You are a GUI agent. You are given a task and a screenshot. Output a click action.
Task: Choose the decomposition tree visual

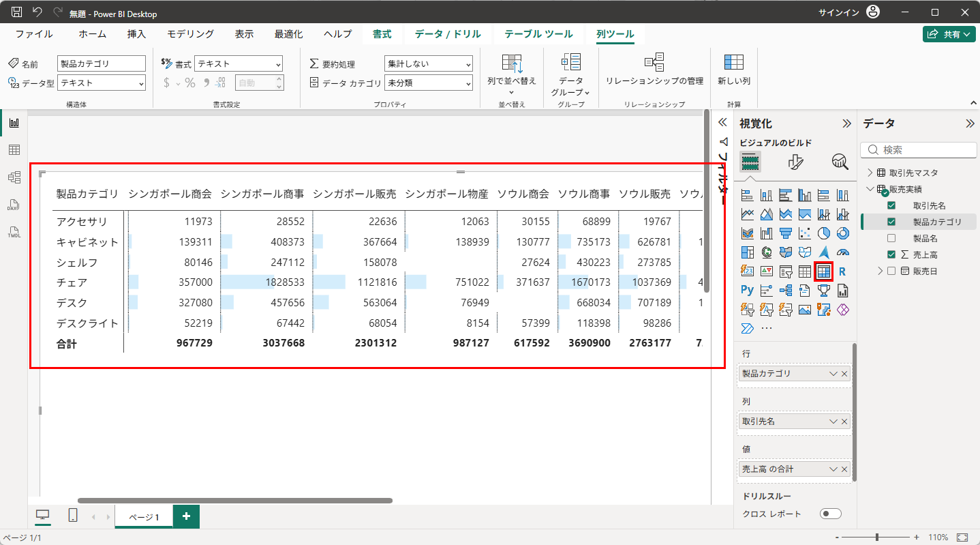click(786, 291)
